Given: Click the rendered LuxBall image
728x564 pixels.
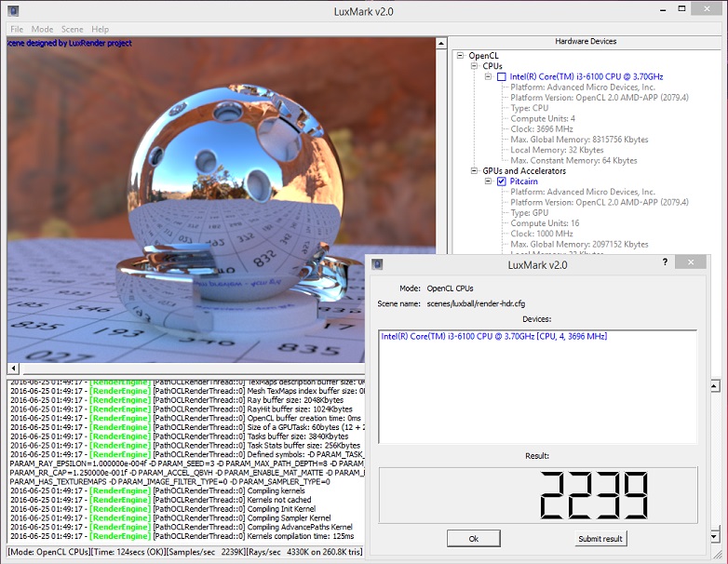Looking at the screenshot, I should point(222,199).
